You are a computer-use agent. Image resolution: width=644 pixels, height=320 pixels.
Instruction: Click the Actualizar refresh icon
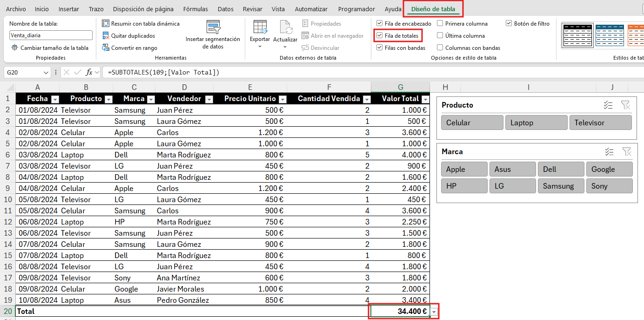[x=285, y=27]
